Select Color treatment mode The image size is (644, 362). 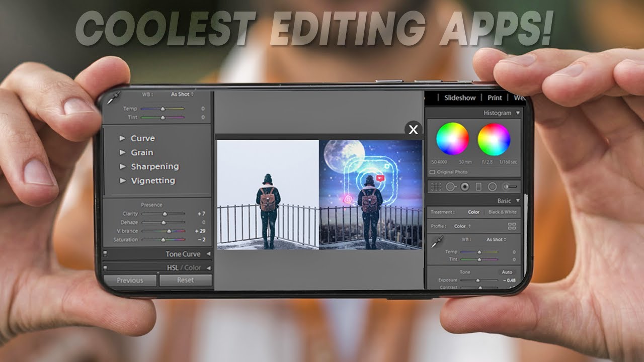coord(473,212)
